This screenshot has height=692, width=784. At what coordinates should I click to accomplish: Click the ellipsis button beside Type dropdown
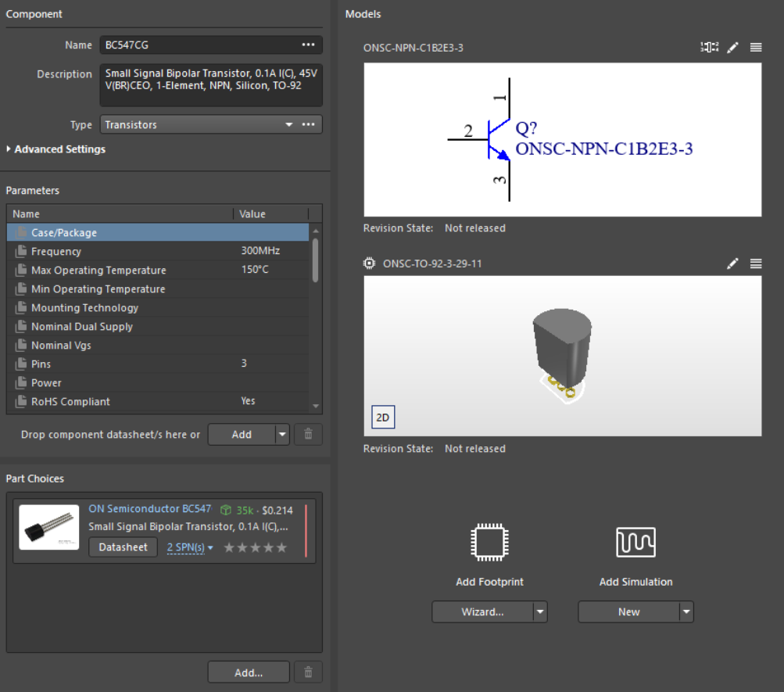(309, 124)
